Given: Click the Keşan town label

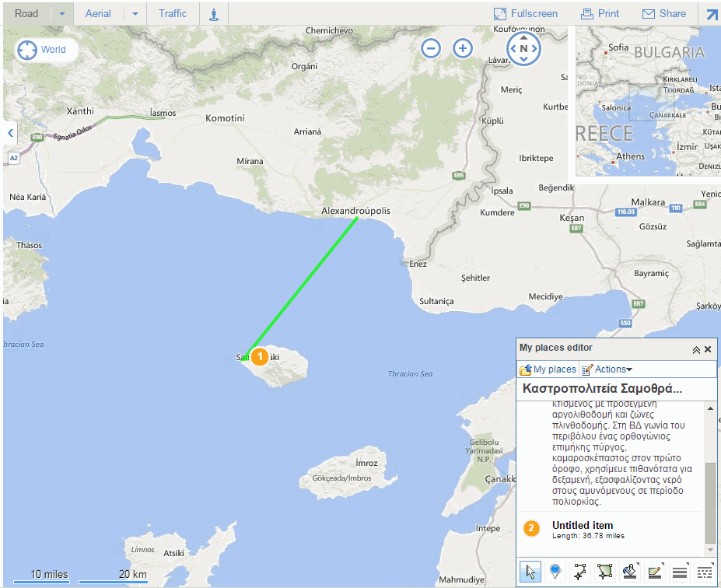Looking at the screenshot, I should coord(572,218).
